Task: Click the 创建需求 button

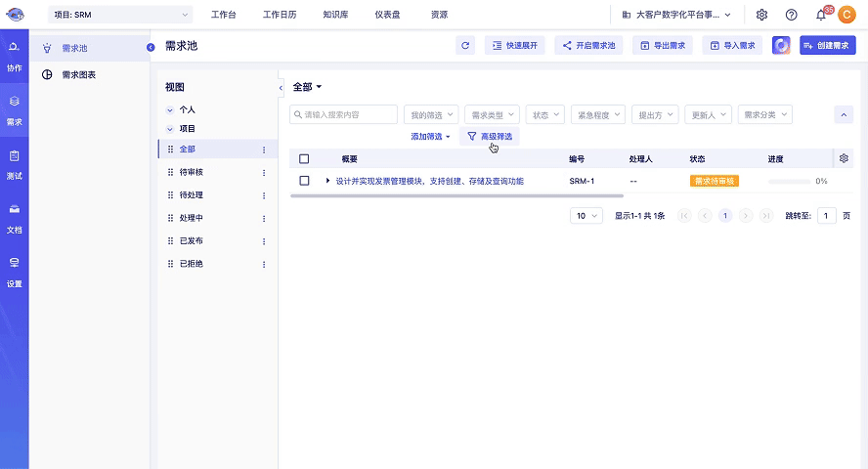Action: 827,46
